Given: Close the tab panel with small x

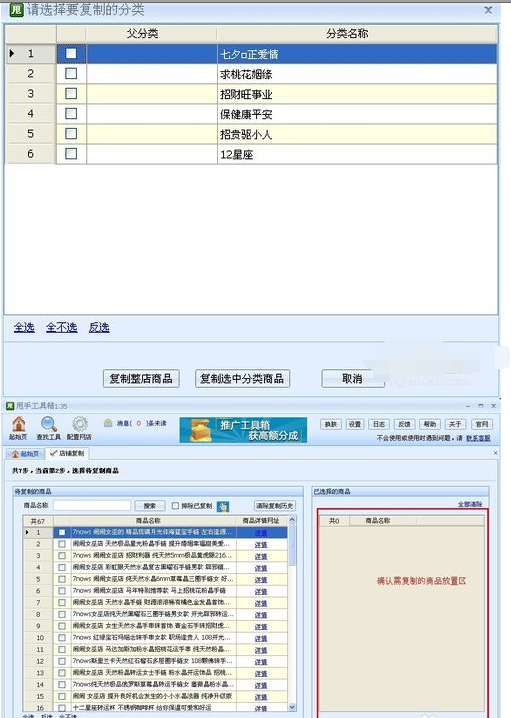Looking at the screenshot, I should pos(495,453).
